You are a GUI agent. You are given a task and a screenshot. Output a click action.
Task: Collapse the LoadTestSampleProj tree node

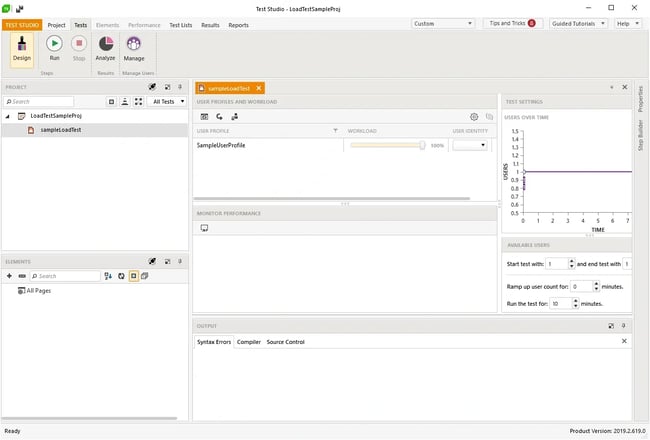click(x=8, y=116)
